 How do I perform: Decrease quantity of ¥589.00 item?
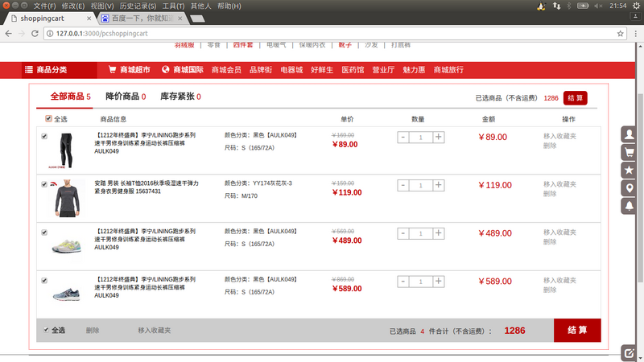click(403, 281)
